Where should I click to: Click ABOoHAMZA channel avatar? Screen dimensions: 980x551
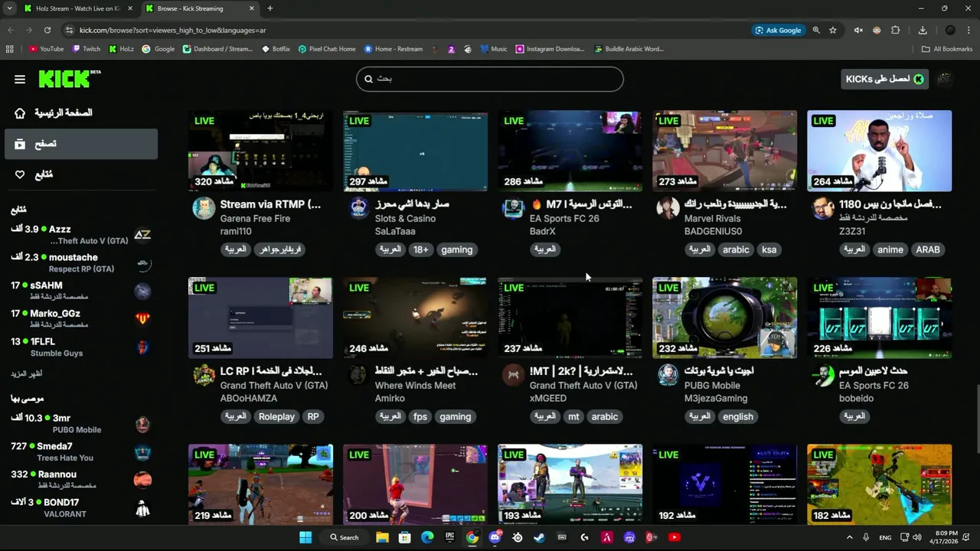[x=204, y=375]
